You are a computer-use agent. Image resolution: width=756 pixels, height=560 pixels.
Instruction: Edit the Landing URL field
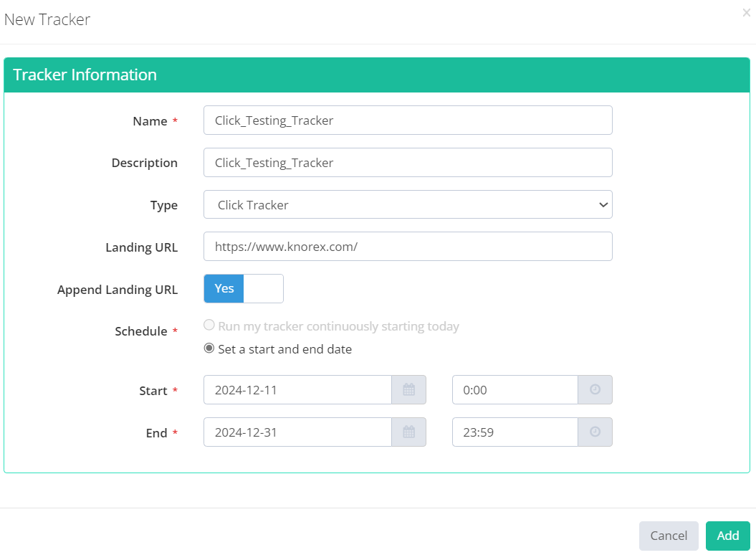[x=408, y=247]
